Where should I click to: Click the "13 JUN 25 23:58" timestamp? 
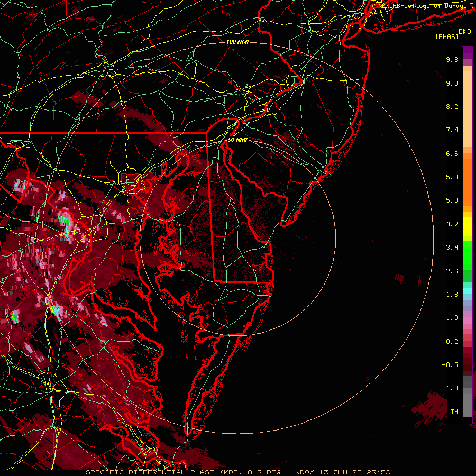click(x=354, y=472)
